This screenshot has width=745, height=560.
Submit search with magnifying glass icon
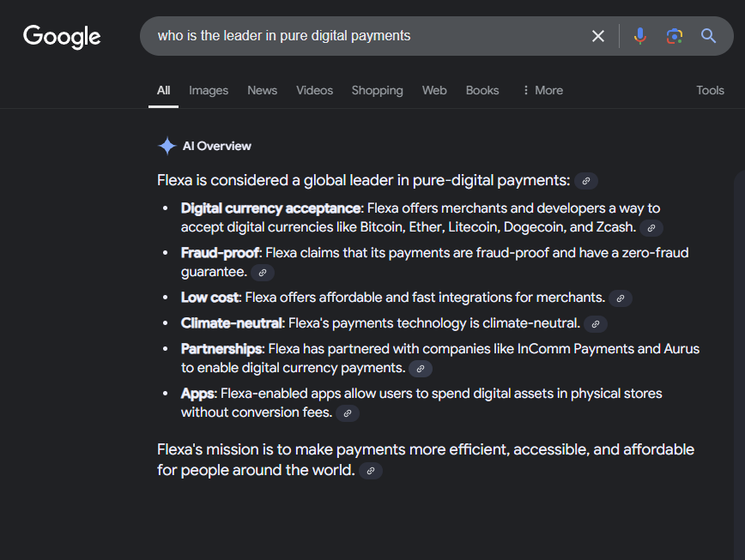tap(708, 36)
